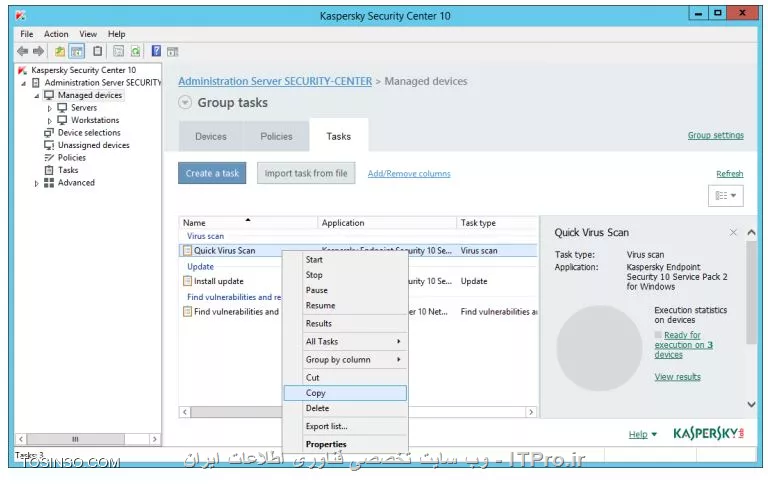Click the Administration Server icon in tree

coord(36,83)
